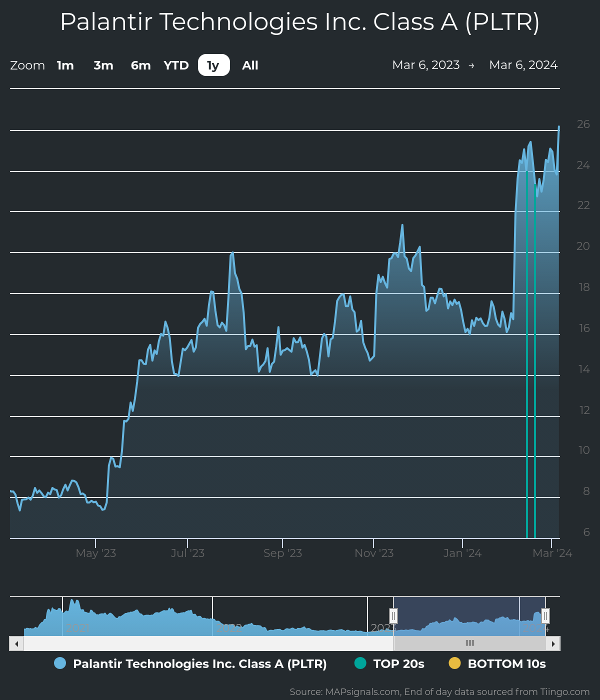Click the first teal TOP 20s signal line

pos(527,355)
